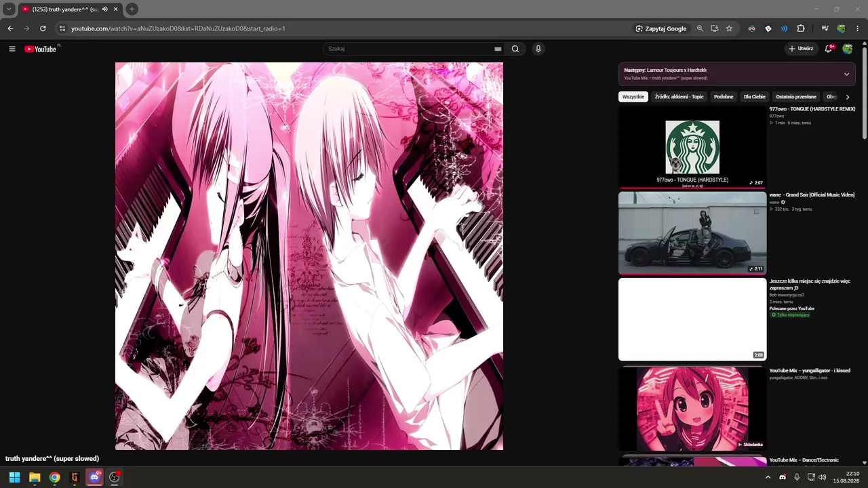Mute the tab via speaker icon

[x=105, y=9]
